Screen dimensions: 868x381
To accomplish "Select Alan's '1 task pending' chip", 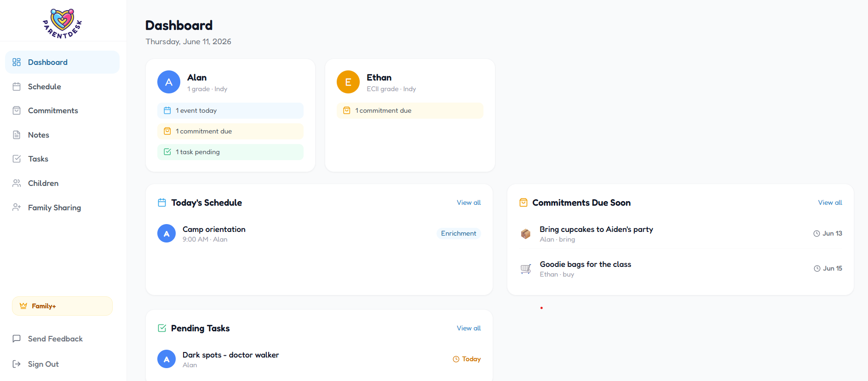I will (230, 152).
